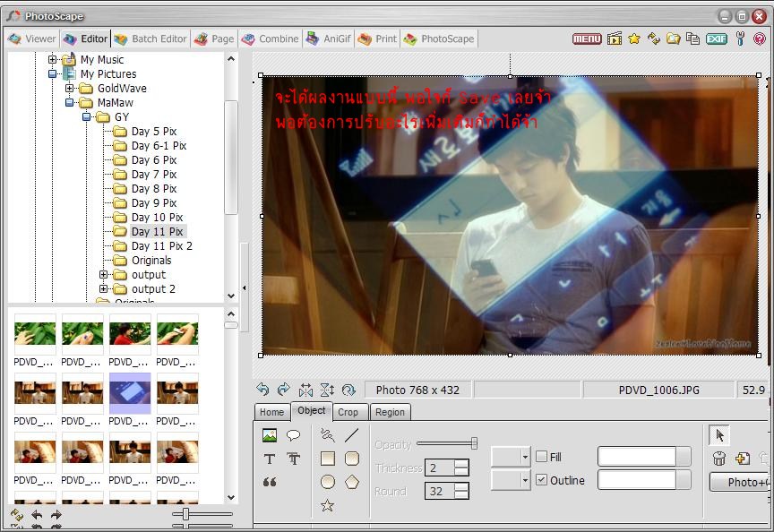This screenshot has height=532, width=774.
Task: Select the Circle shape tool
Action: [x=328, y=482]
